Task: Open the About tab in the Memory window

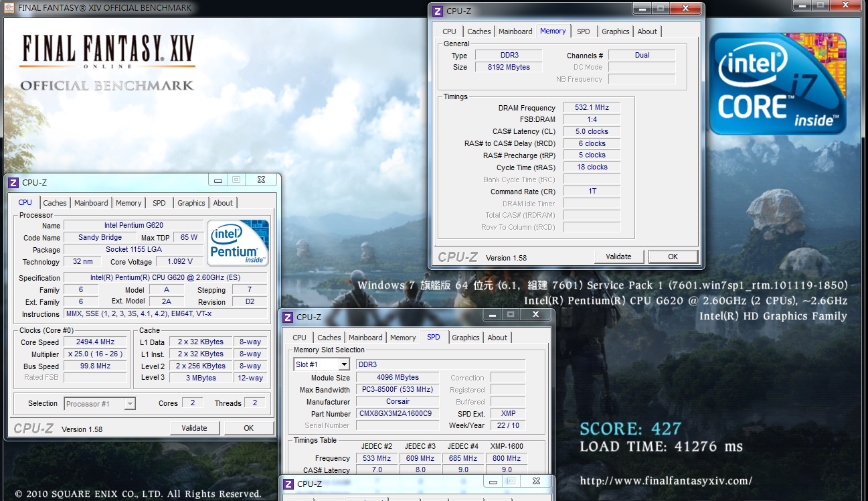Action: click(647, 31)
